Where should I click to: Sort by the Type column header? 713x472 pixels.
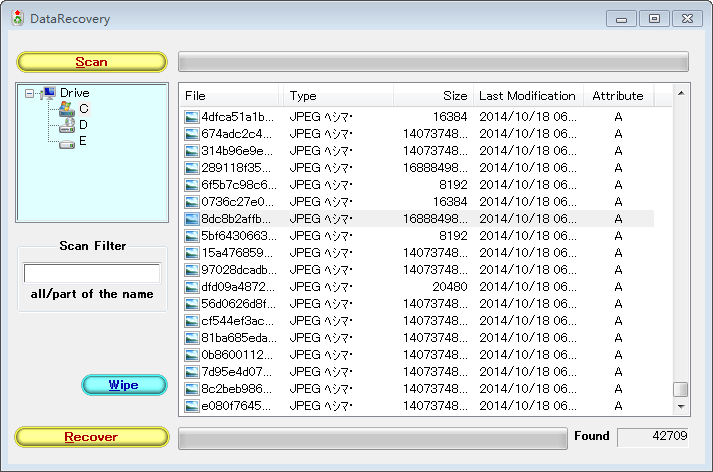coord(338,96)
